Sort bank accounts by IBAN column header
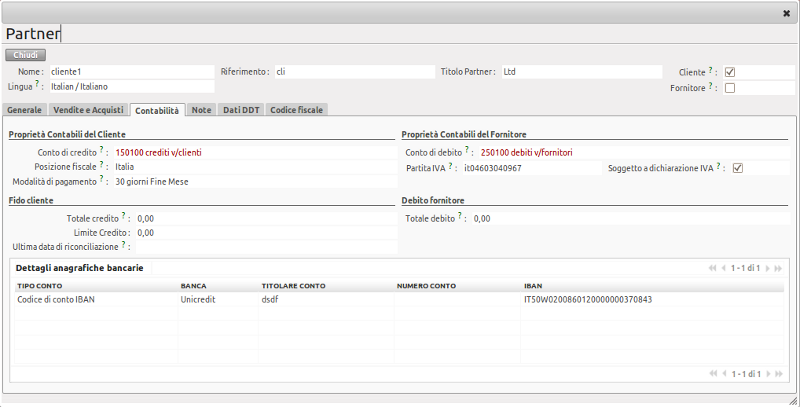The image size is (800, 407). tap(533, 285)
